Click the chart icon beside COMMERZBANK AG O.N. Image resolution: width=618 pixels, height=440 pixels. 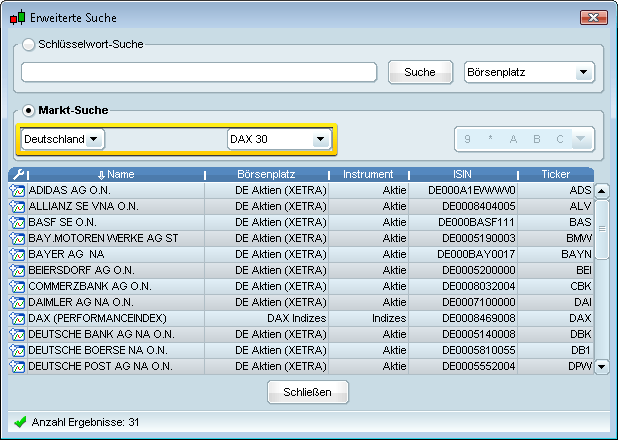(x=17, y=286)
